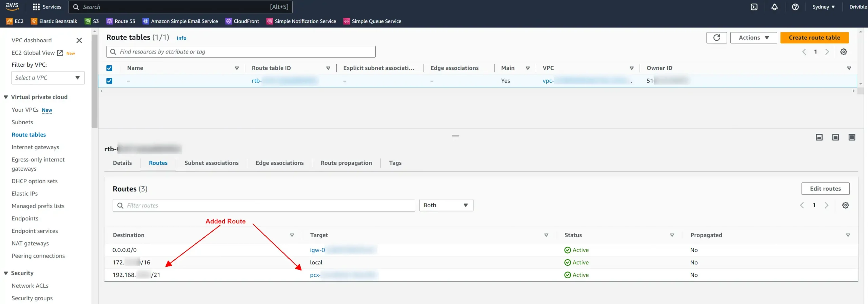Open Subnets in side nav
The image size is (868, 304).
(x=22, y=122)
